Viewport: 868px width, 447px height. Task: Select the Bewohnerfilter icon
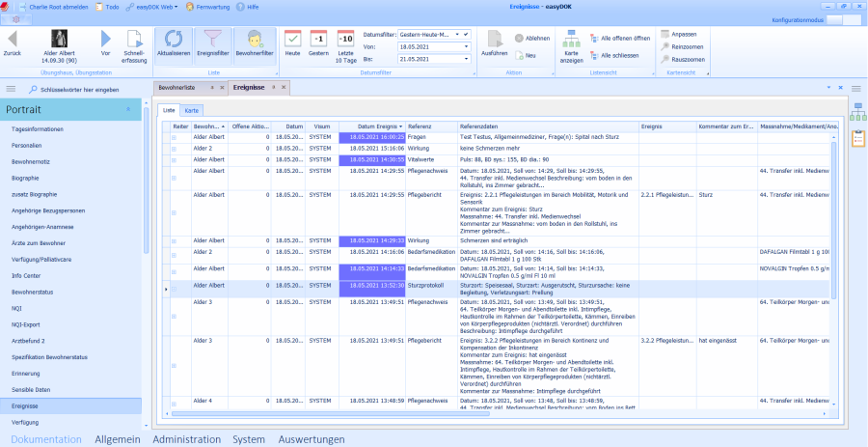(255, 39)
